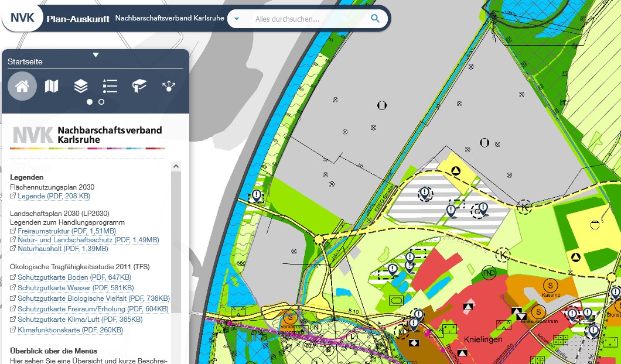Image resolution: width=621 pixels, height=364 pixels.
Task: Open the search scope dropdown arrow
Action: [237, 19]
